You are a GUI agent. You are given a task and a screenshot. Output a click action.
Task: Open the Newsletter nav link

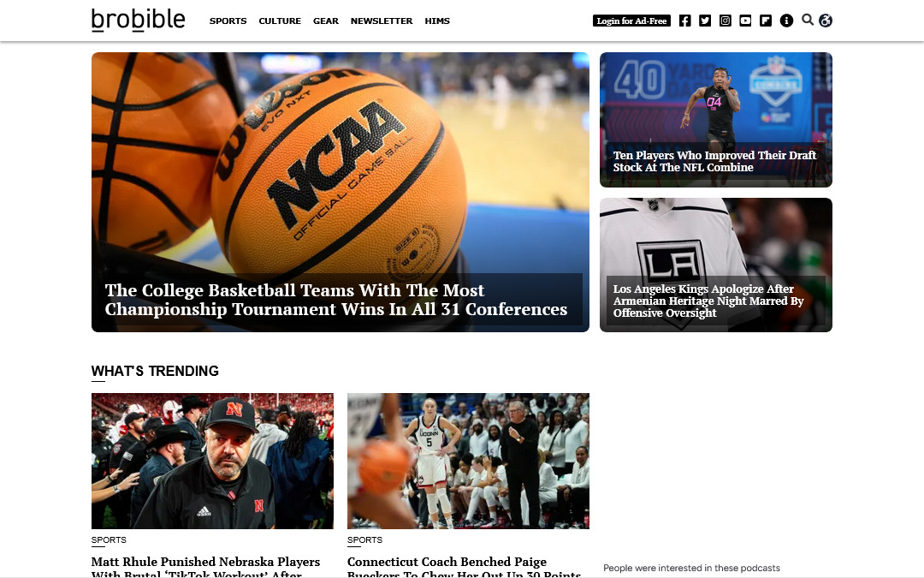click(382, 21)
